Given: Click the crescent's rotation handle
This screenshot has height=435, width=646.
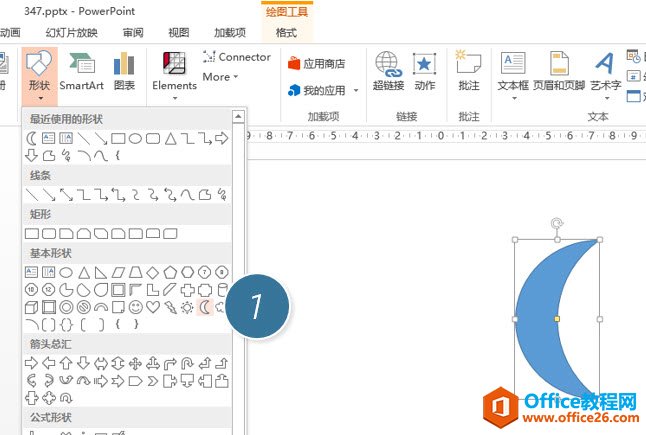Looking at the screenshot, I should coord(557,224).
